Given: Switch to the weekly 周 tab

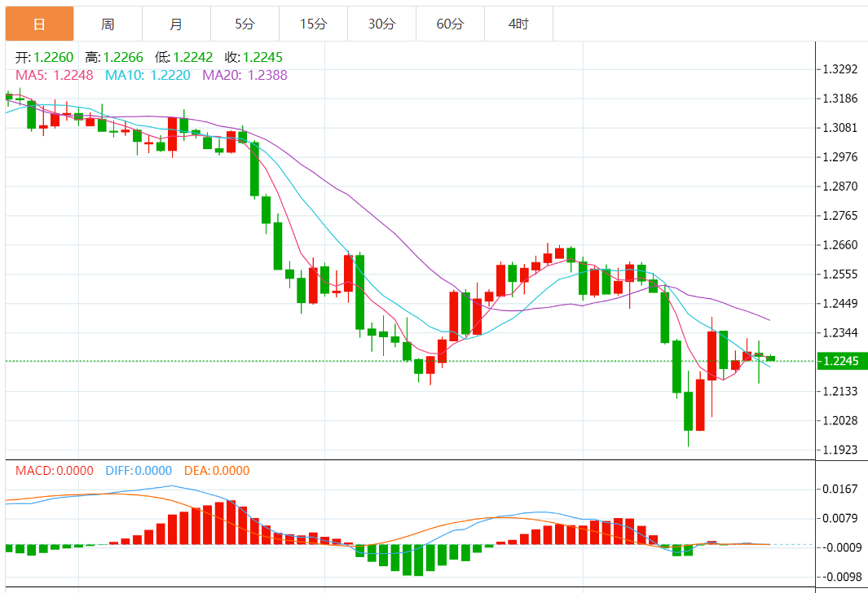Looking at the screenshot, I should tap(108, 24).
